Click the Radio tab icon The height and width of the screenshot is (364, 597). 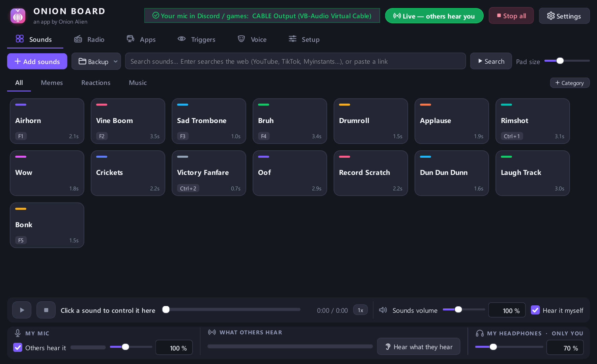(78, 39)
